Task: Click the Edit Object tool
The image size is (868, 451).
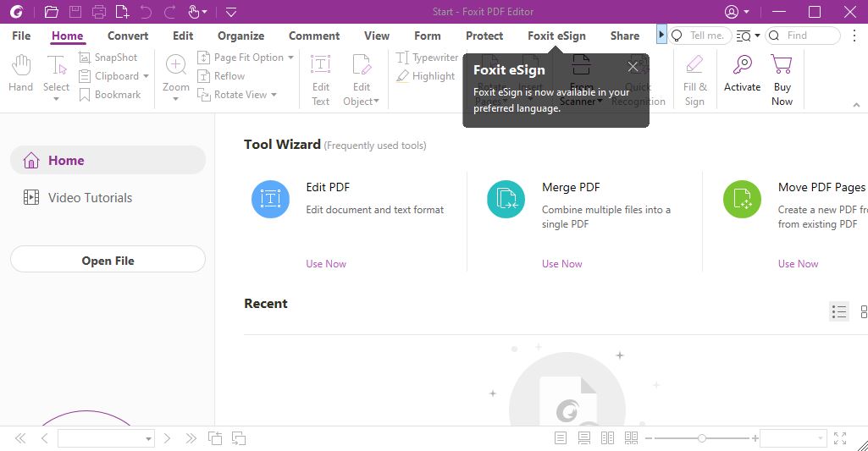Action: [361, 80]
